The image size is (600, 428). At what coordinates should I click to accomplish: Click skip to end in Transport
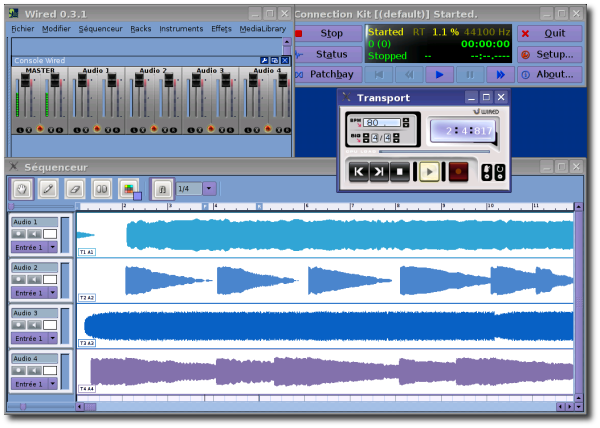(379, 172)
